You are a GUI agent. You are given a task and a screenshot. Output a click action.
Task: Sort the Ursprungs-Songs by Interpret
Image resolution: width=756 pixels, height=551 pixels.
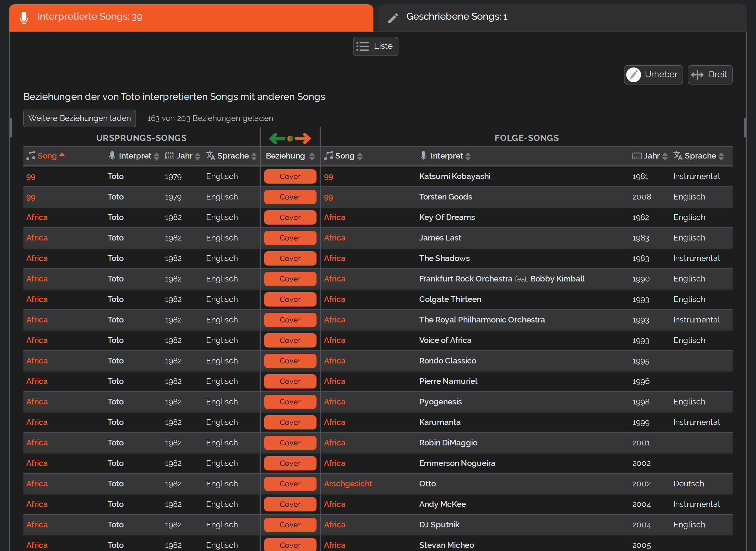coord(135,156)
